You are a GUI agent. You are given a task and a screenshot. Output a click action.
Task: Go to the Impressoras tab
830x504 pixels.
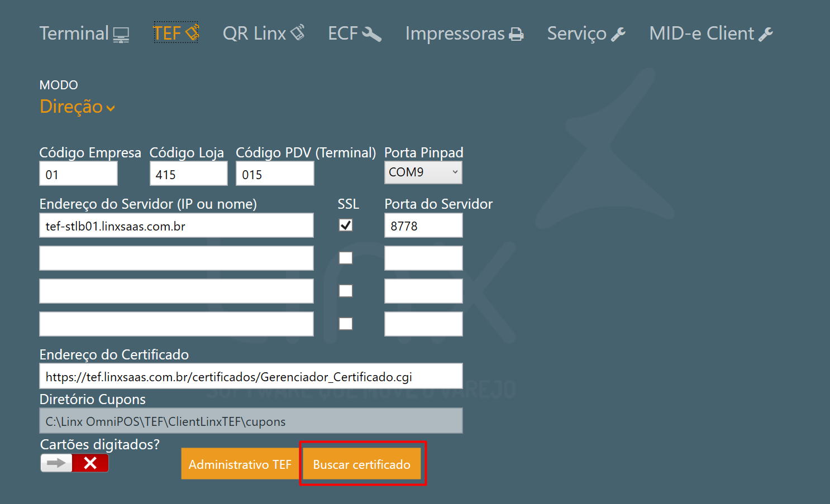tap(465, 33)
